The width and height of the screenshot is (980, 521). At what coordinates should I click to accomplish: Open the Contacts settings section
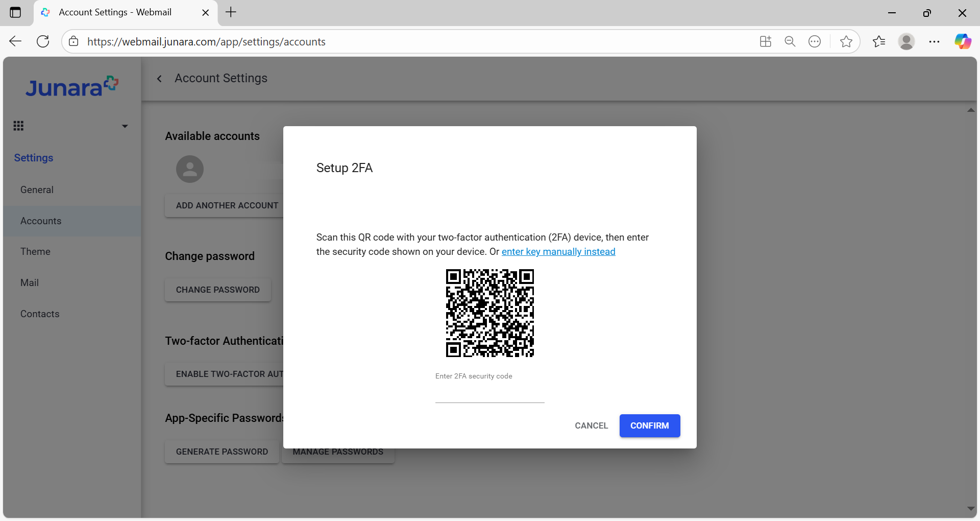pos(72,314)
